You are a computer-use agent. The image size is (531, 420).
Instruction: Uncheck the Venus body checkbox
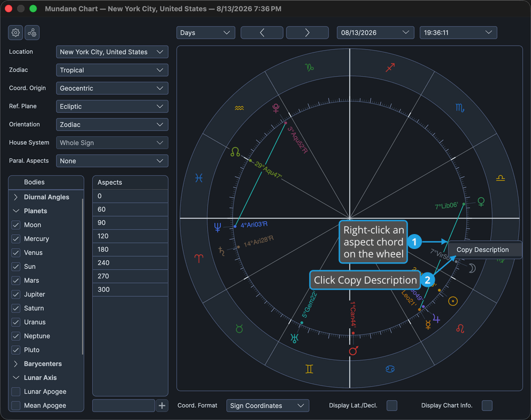coord(16,252)
